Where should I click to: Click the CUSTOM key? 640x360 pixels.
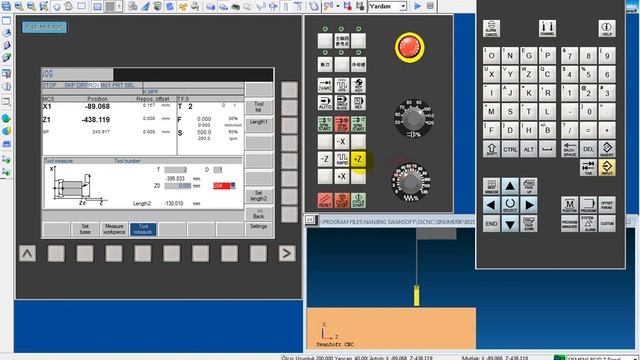[607, 224]
